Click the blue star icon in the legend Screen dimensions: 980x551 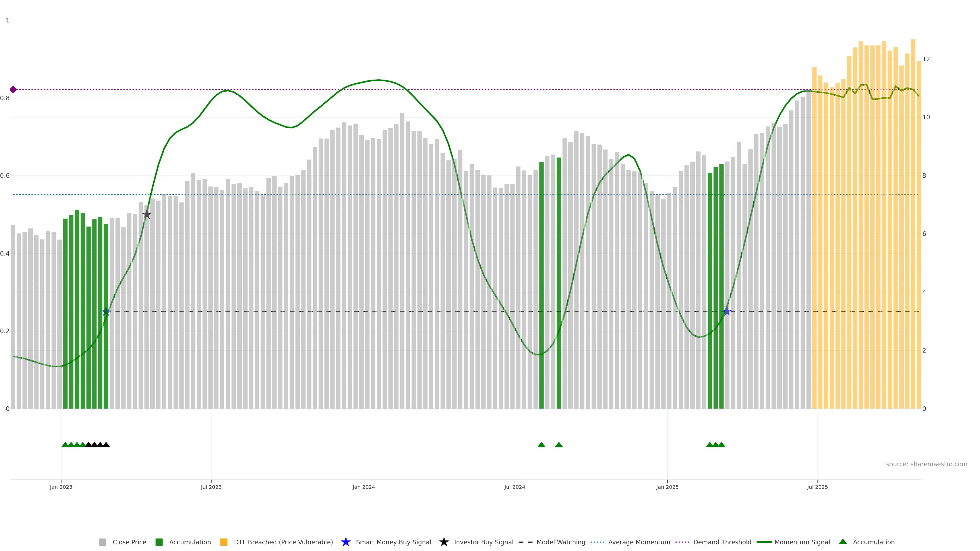click(346, 542)
